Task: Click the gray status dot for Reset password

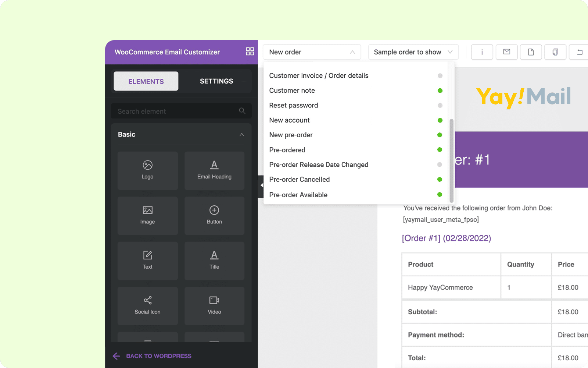Action: click(440, 106)
